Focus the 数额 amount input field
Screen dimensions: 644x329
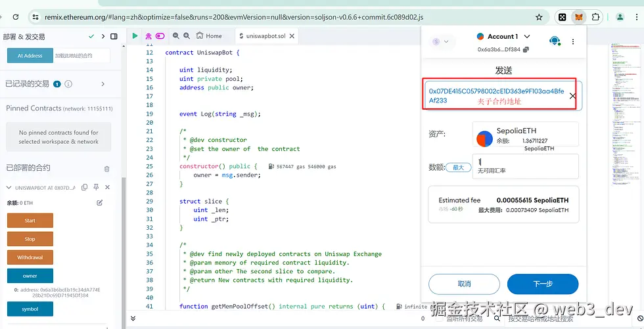(x=525, y=166)
